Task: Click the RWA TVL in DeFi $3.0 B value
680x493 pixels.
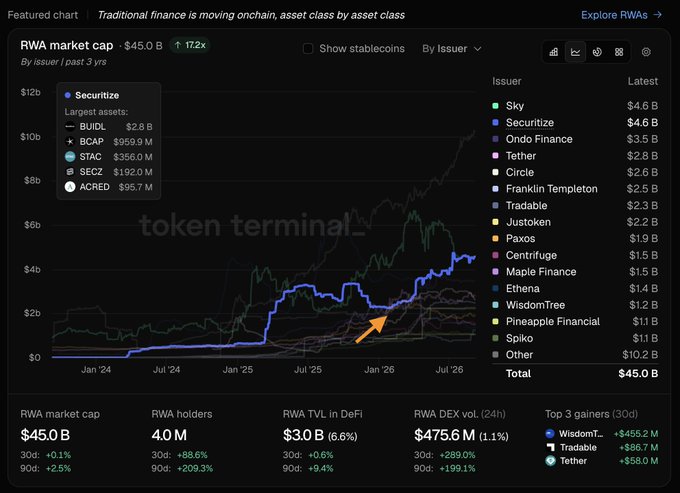Action: point(303,434)
